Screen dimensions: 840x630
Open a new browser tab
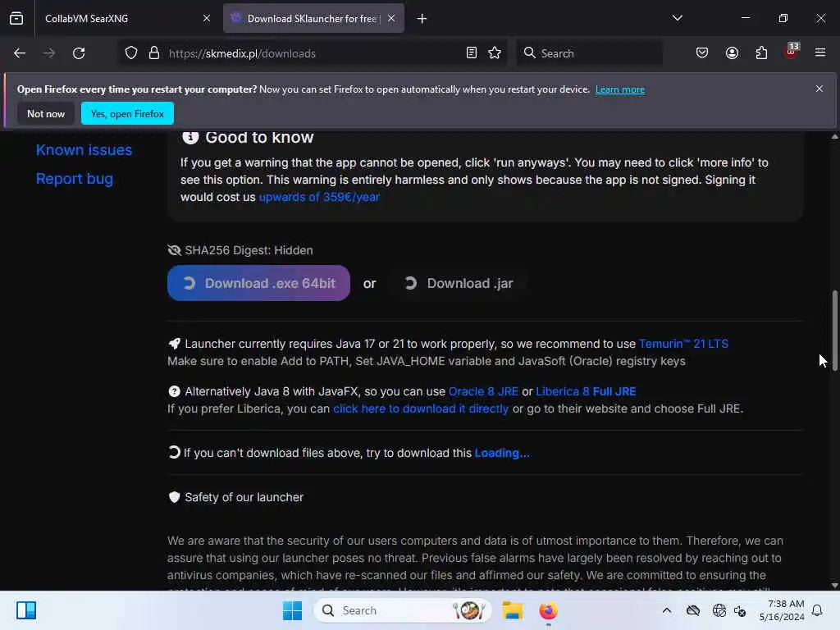point(422,19)
